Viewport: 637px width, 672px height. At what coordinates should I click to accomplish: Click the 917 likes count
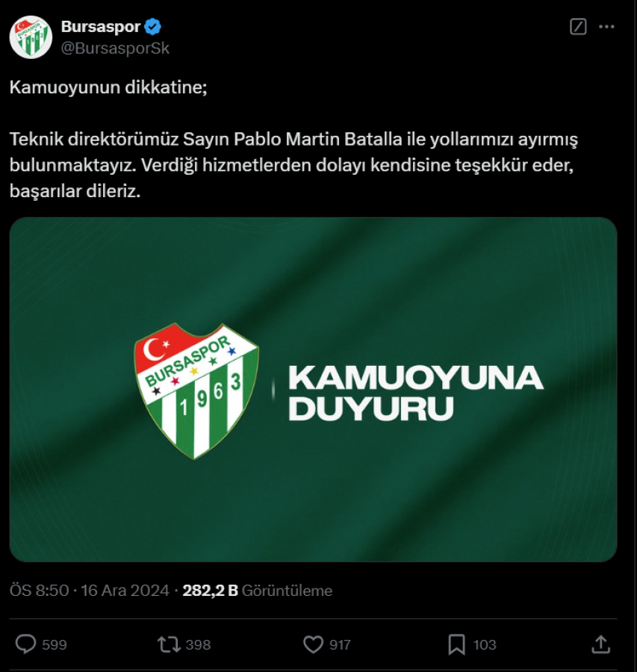(340, 644)
